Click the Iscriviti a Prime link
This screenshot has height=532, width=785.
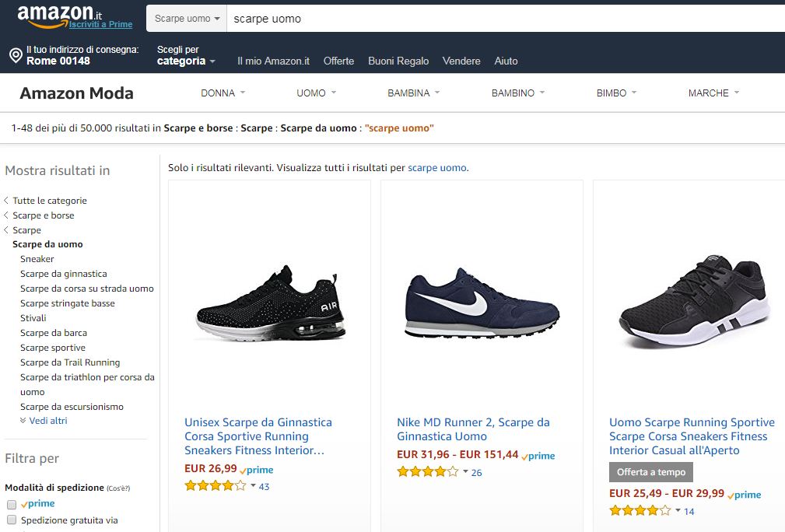(100, 24)
